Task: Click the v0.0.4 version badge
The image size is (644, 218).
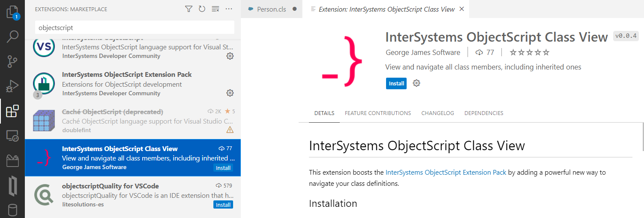Action: (626, 36)
